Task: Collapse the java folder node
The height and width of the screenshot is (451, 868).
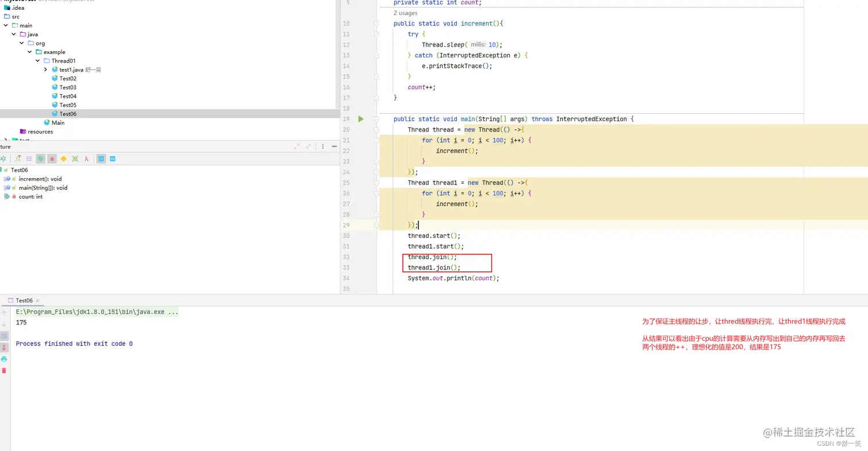Action: (x=14, y=34)
